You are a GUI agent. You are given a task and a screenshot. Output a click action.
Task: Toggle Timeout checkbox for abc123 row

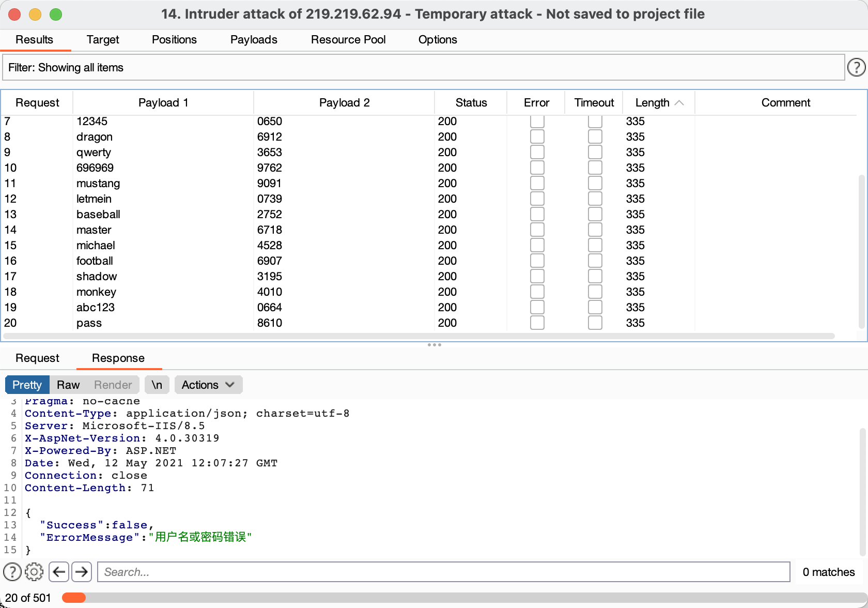(x=595, y=307)
